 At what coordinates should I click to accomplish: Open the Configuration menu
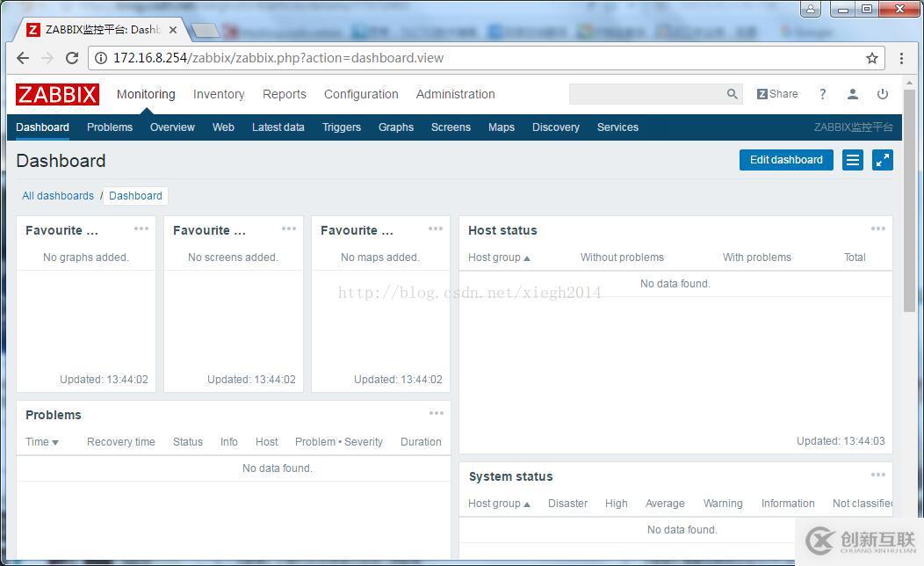pos(361,94)
